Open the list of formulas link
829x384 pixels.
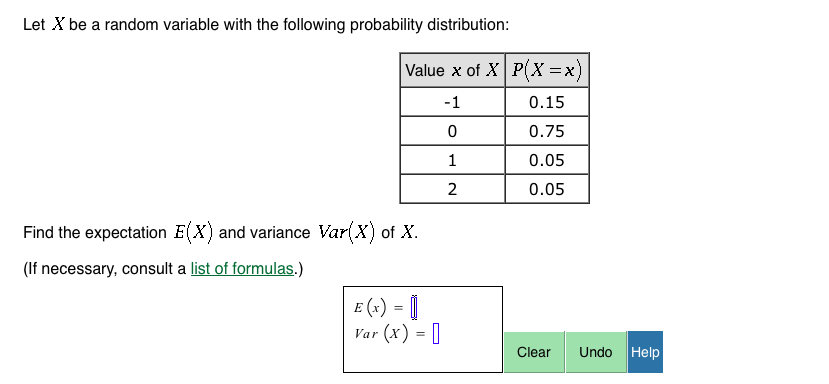coord(242,269)
